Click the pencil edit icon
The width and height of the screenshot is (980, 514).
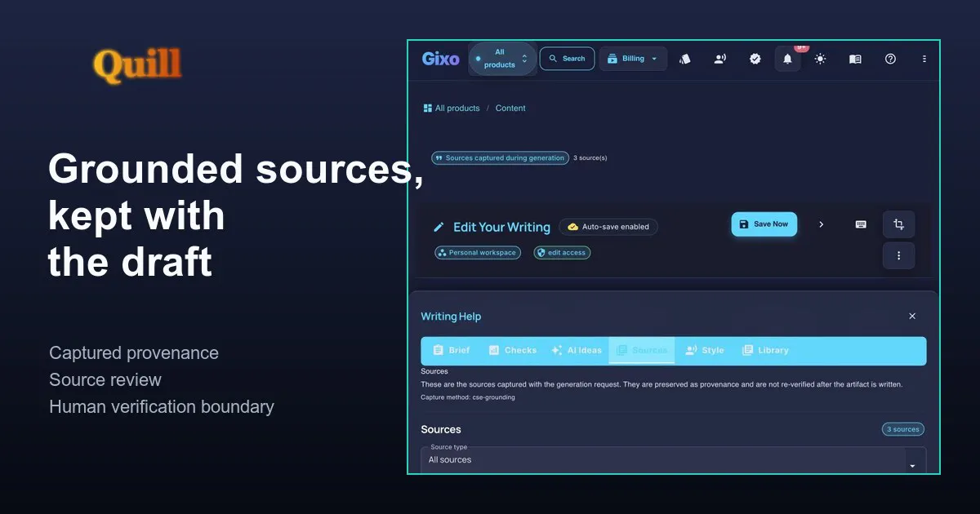(x=439, y=227)
